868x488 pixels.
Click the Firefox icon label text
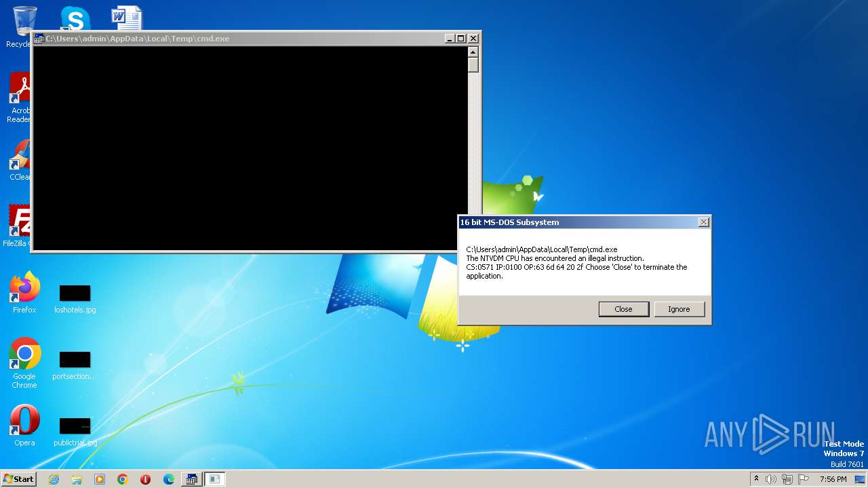[24, 310]
